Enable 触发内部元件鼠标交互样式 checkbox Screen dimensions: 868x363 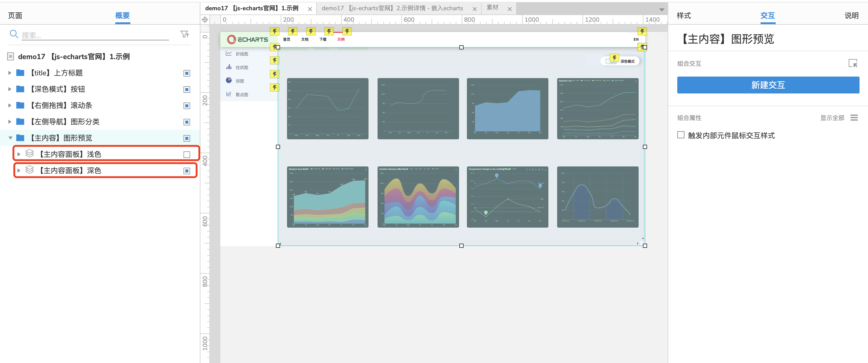(x=681, y=135)
